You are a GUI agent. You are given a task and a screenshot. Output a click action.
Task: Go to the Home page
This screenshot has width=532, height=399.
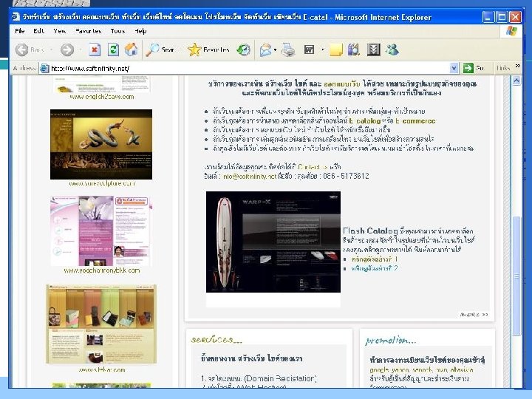point(131,50)
